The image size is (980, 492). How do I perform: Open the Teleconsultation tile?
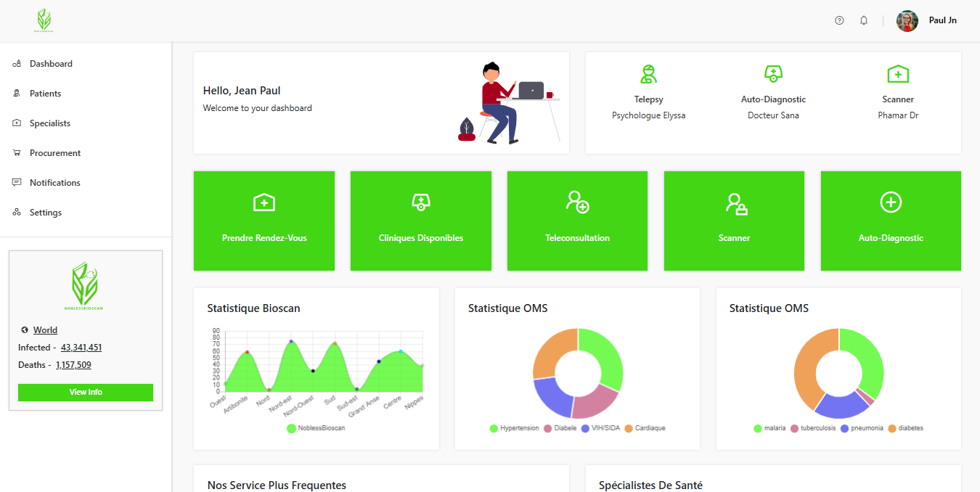click(x=577, y=221)
